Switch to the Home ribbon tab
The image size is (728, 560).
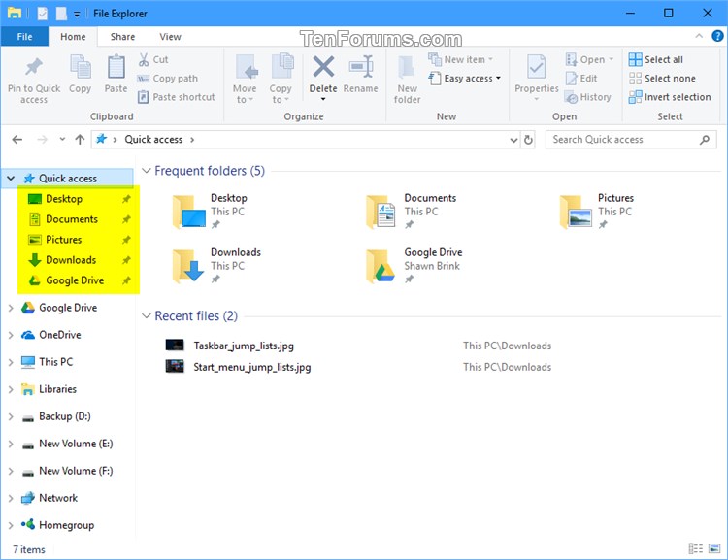pos(73,37)
